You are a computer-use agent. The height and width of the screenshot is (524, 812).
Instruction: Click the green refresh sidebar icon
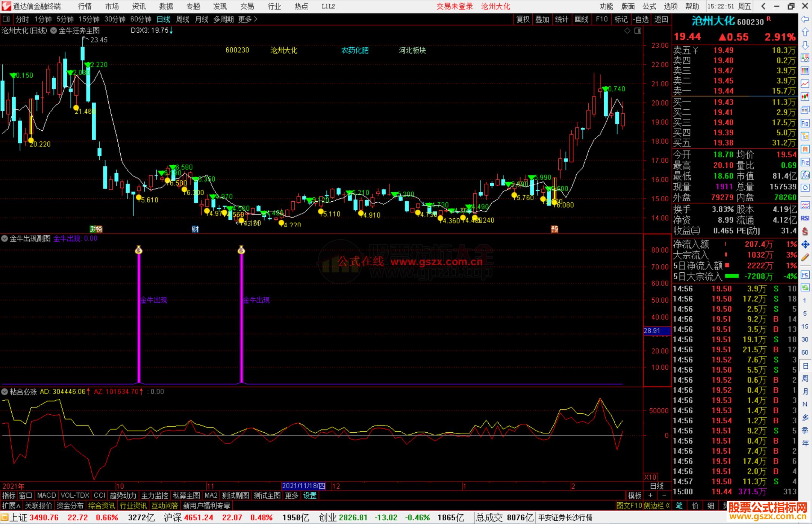point(805,288)
